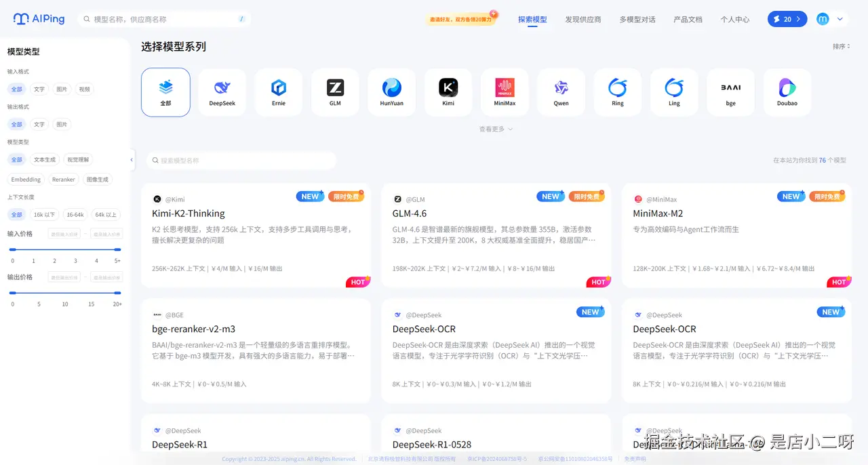
Task: Click the 输入价格 slider left handle
Action: tap(12, 249)
